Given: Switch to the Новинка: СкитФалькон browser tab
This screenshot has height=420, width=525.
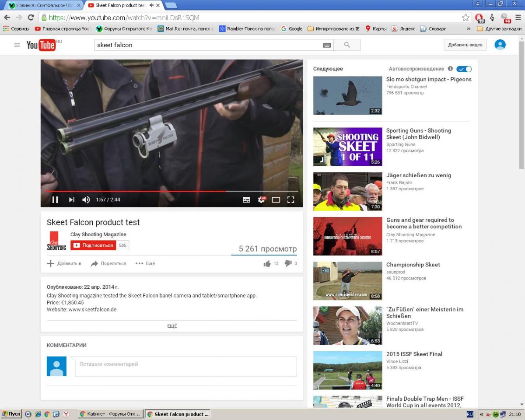Looking at the screenshot, I should 44,5.
